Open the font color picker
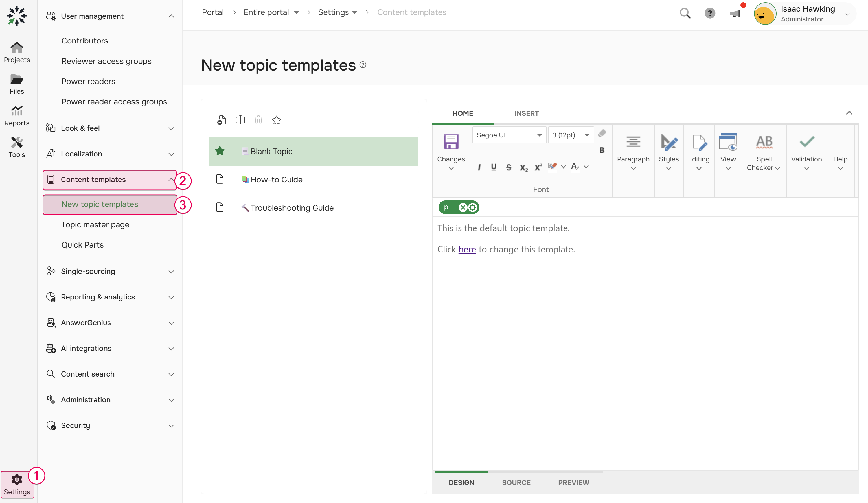The height and width of the screenshot is (503, 868). pyautogui.click(x=575, y=167)
